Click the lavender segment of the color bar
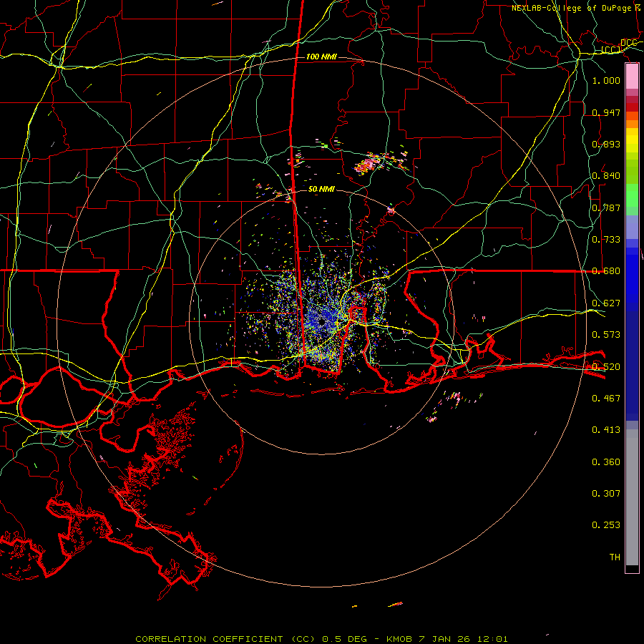The image size is (644, 644). tap(632, 227)
